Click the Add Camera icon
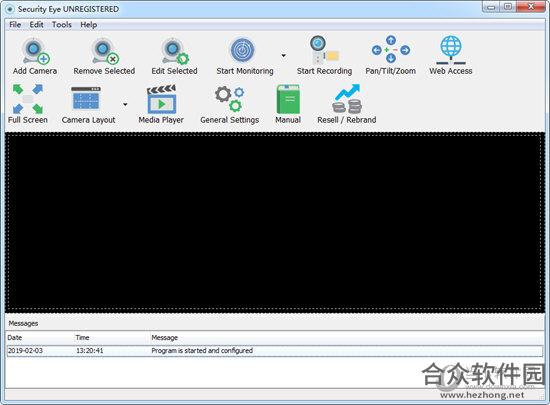The width and height of the screenshot is (550, 405). (x=35, y=51)
